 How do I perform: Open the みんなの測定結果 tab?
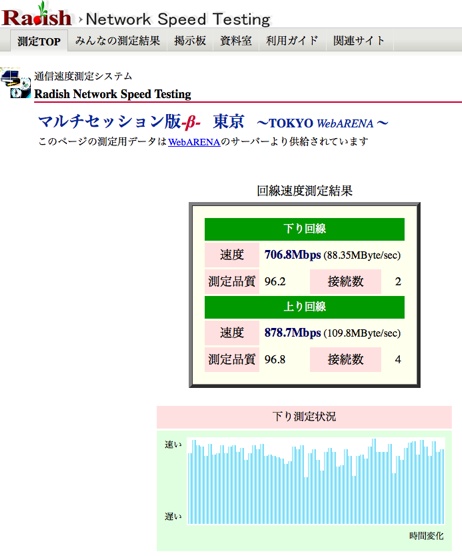point(117,41)
